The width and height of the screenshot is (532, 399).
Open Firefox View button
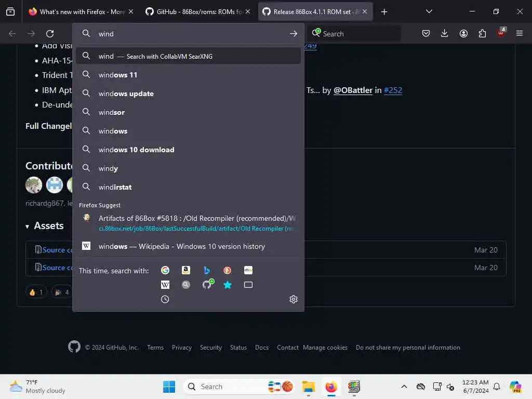pos(10,12)
